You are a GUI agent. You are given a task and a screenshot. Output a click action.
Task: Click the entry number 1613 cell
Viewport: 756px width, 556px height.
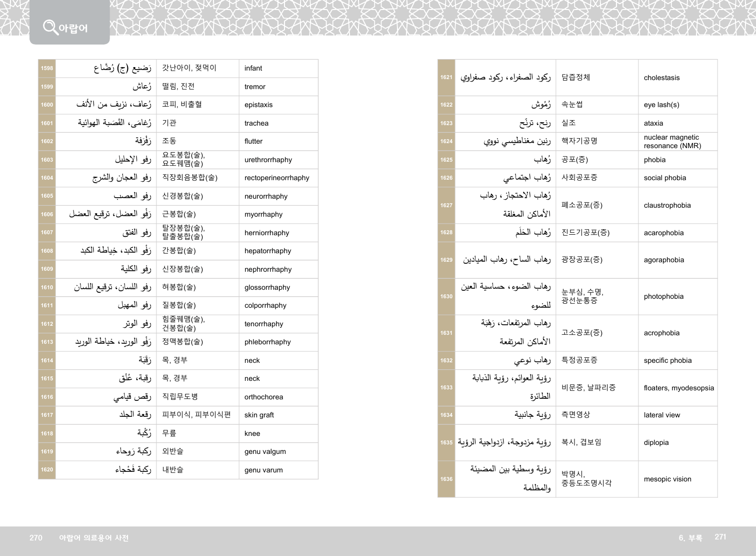pos(47,342)
